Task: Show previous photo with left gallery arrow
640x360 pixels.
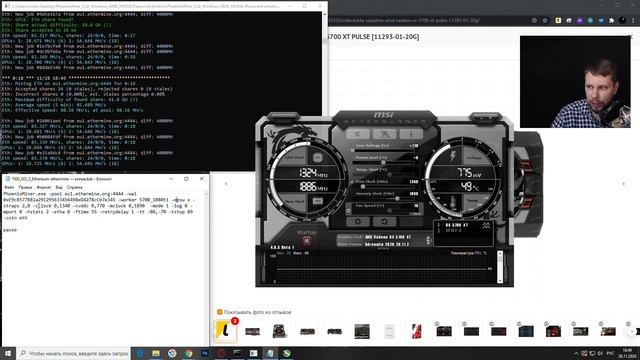Action: 226,184
